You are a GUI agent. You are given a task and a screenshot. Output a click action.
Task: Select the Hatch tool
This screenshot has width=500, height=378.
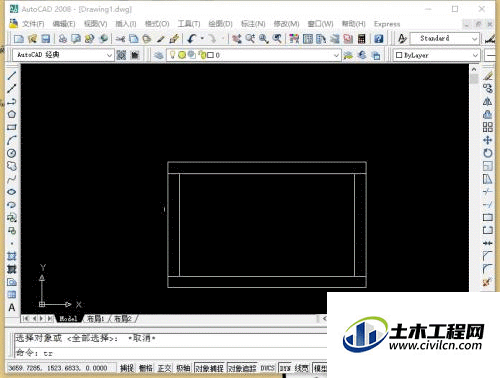12,256
